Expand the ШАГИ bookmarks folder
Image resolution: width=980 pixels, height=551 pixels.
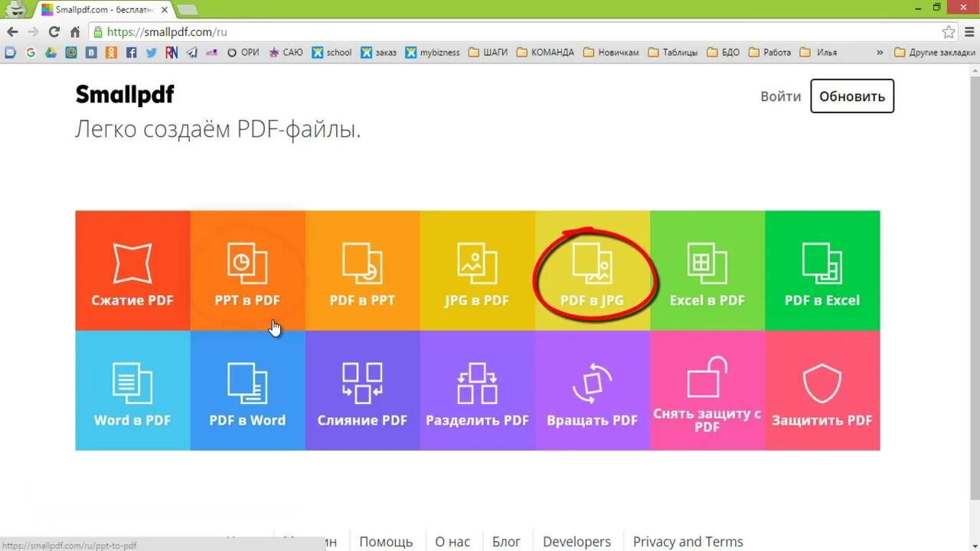(x=488, y=53)
